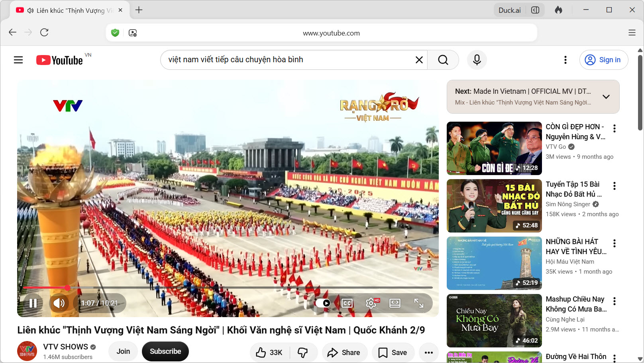Open CÒN GÌ ĐẸP HƠN video thumbnail

pyautogui.click(x=494, y=148)
